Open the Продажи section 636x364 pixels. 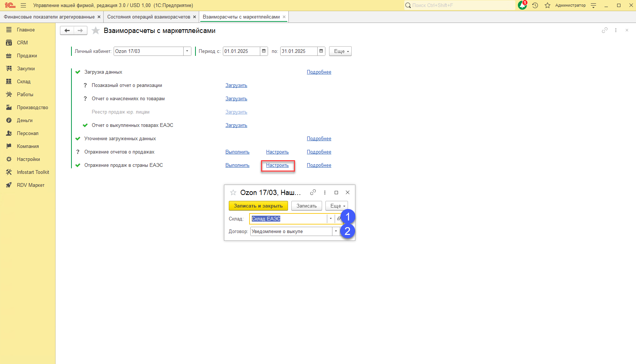[x=28, y=56]
